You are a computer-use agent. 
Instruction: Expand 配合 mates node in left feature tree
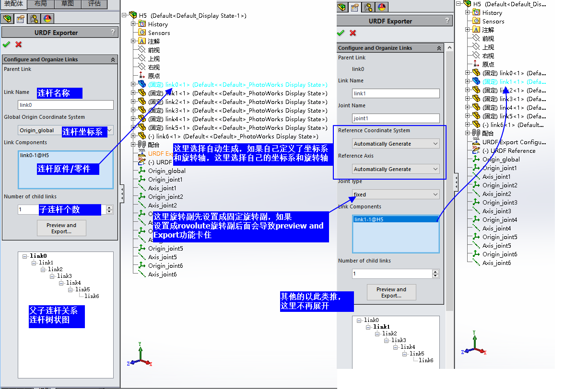pyautogui.click(x=134, y=145)
